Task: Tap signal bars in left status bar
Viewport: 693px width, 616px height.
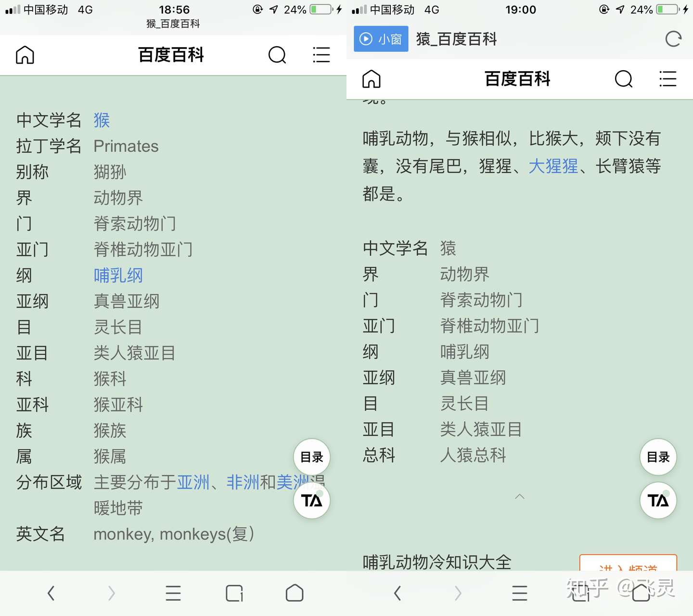Action: [13, 9]
